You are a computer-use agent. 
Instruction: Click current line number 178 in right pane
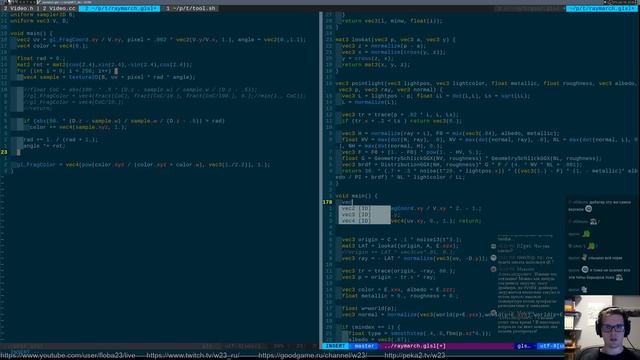click(x=327, y=202)
